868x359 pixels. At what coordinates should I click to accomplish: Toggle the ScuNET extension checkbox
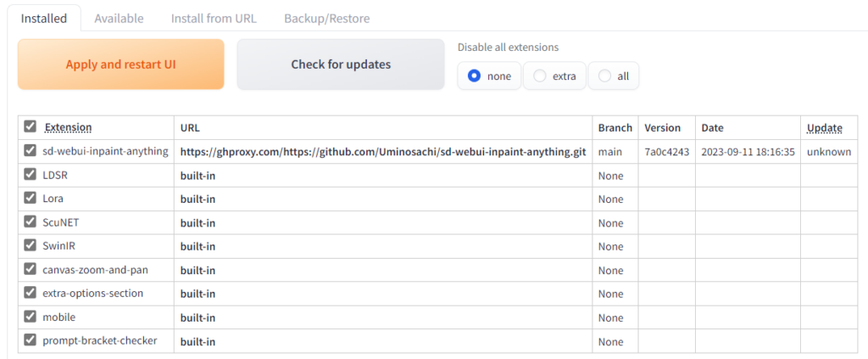click(x=31, y=222)
